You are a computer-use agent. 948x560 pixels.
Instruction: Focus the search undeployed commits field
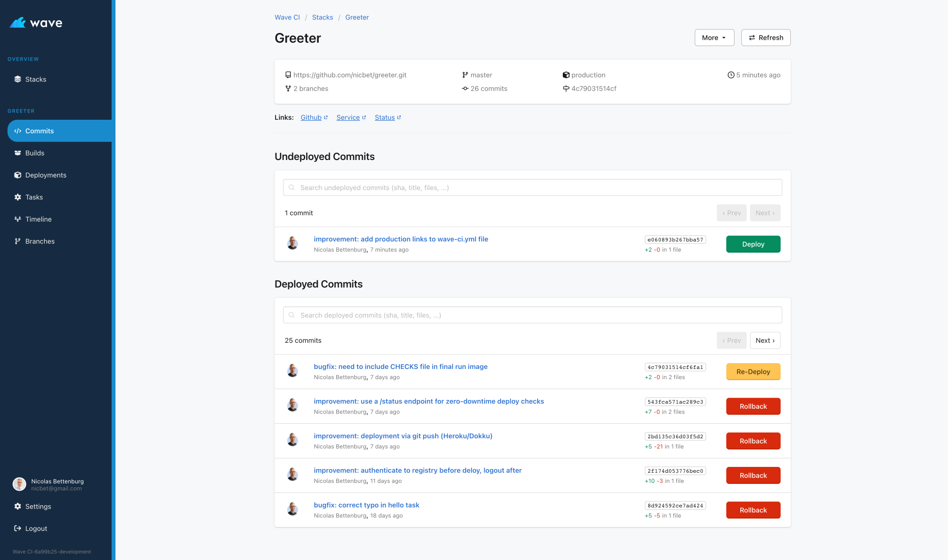point(532,188)
